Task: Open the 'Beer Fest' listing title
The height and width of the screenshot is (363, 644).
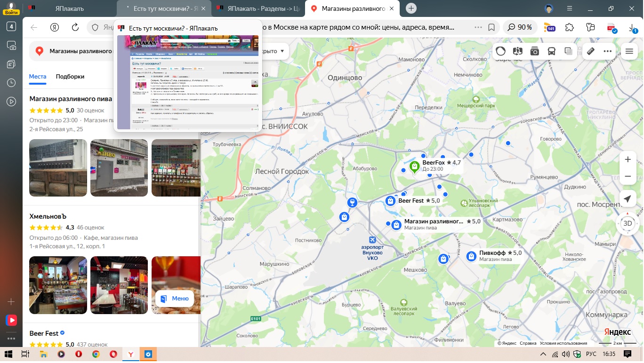Action: 44,333
